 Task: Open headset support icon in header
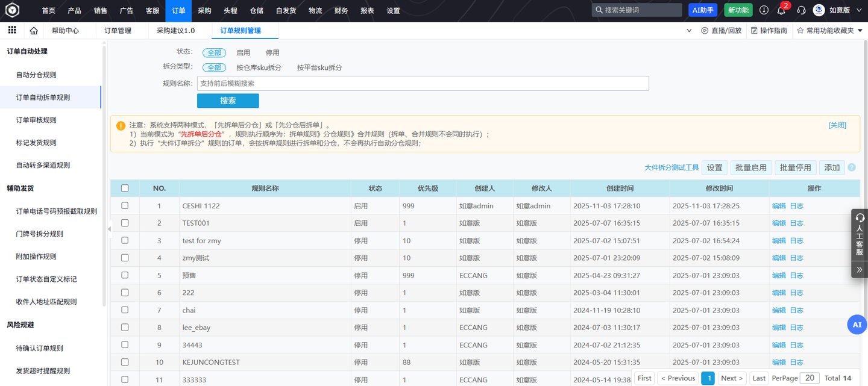tap(801, 10)
